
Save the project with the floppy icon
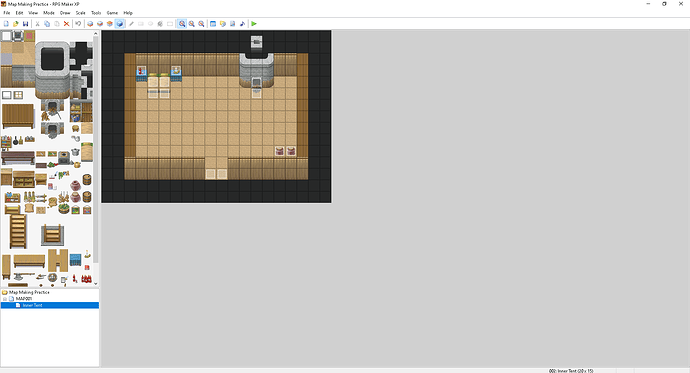click(26, 24)
